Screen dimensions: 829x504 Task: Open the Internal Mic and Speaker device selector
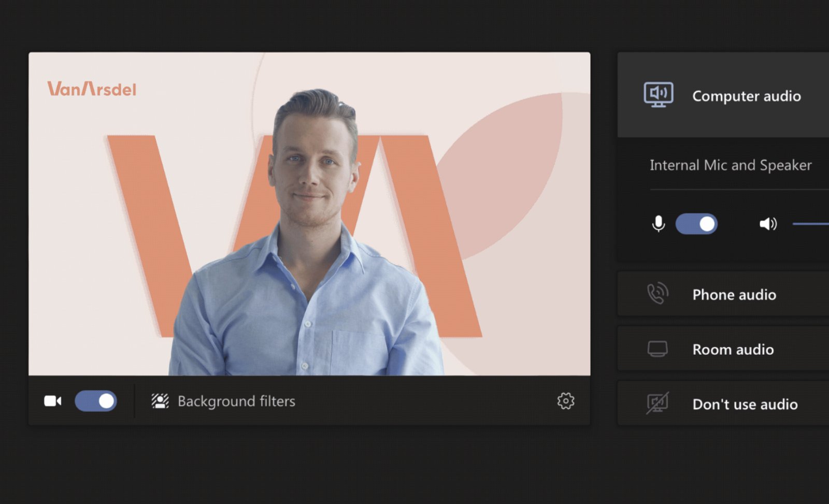[x=731, y=165]
